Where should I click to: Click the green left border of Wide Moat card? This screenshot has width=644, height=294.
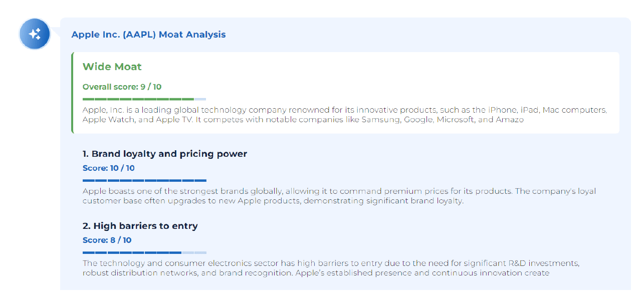[73, 93]
